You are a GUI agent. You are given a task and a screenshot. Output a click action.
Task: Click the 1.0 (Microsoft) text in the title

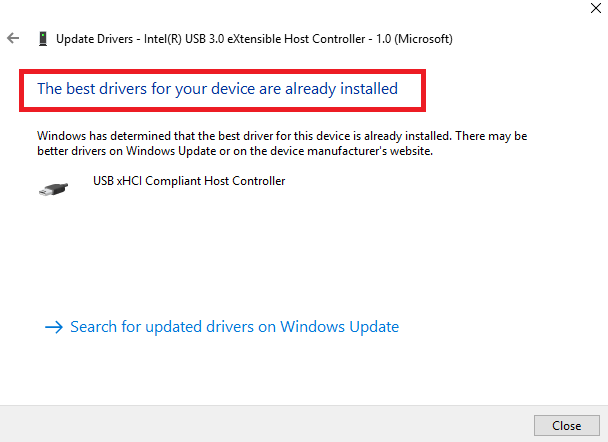(x=415, y=39)
